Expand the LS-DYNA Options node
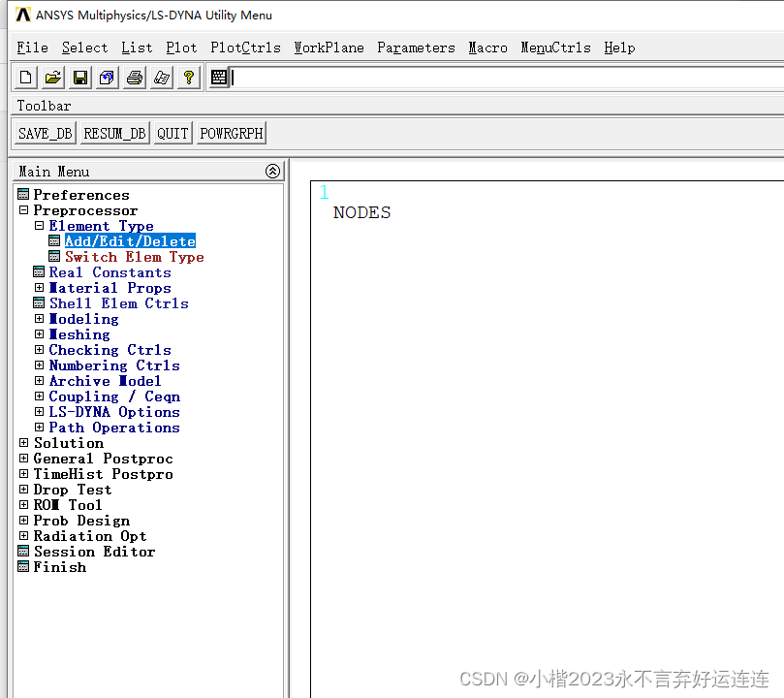The image size is (784, 698). [x=39, y=411]
